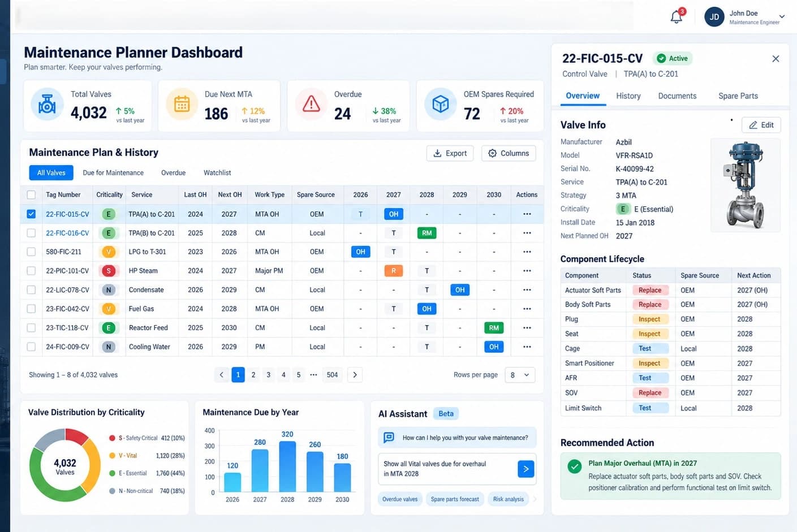This screenshot has width=797, height=532.
Task: Toggle the select-all checkbox in table header
Action: point(31,194)
